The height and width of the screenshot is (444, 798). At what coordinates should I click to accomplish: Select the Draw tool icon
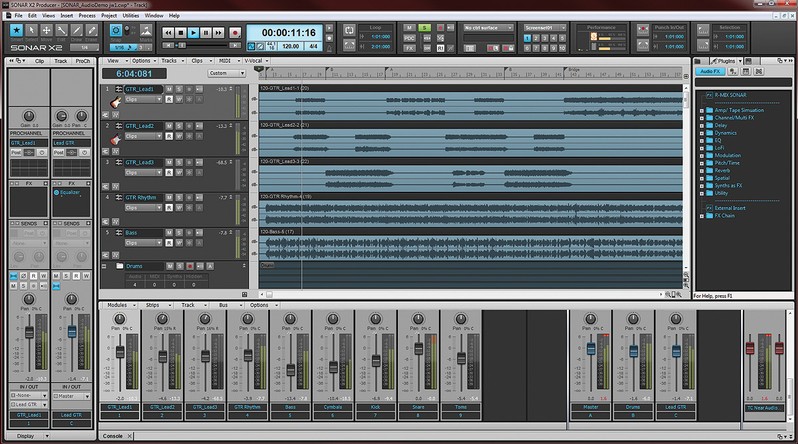tap(76, 31)
